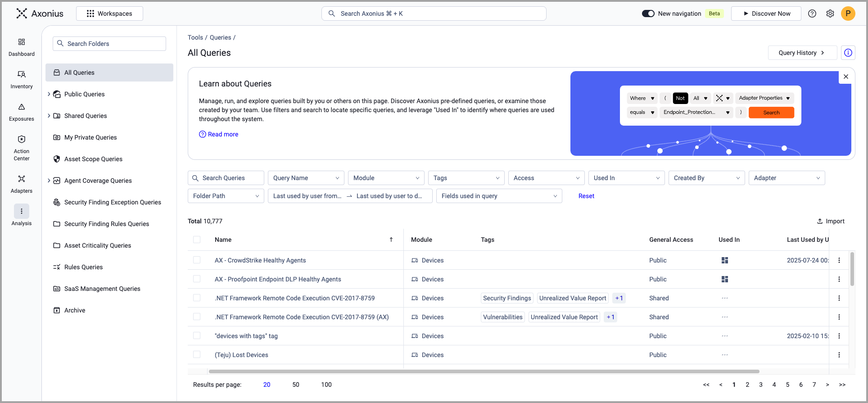This screenshot has height=403, width=868.
Task: Click the Axonius logo
Action: point(40,14)
